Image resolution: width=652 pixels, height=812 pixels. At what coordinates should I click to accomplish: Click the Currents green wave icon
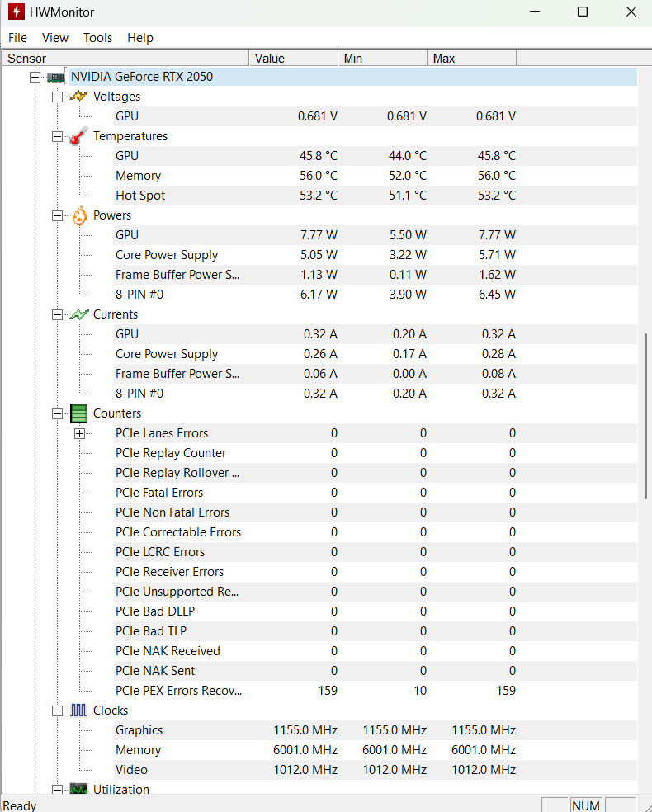(78, 314)
